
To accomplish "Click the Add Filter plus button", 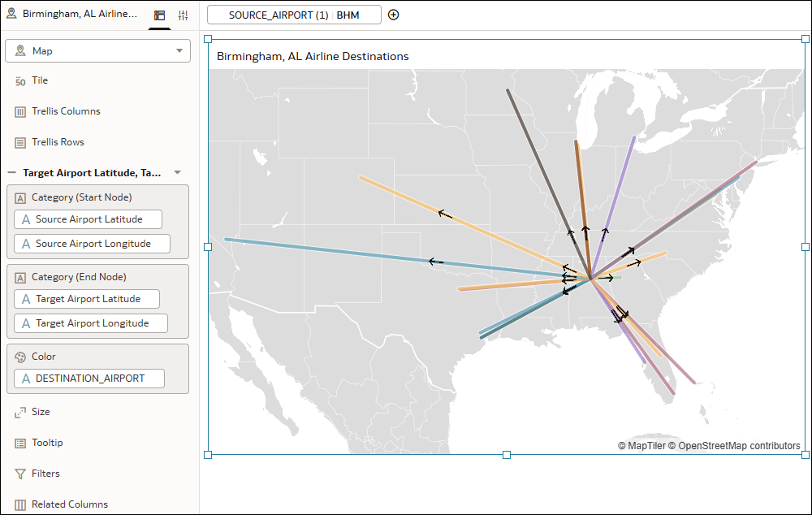I will click(393, 14).
